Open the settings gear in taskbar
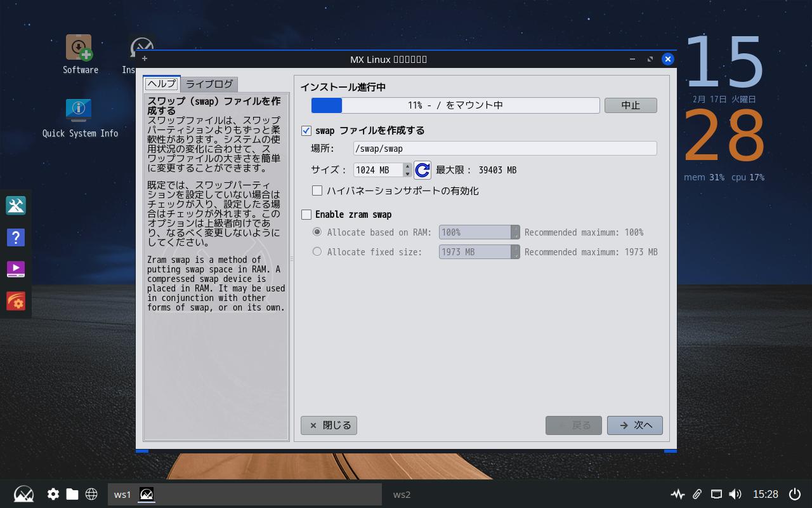 (53, 494)
